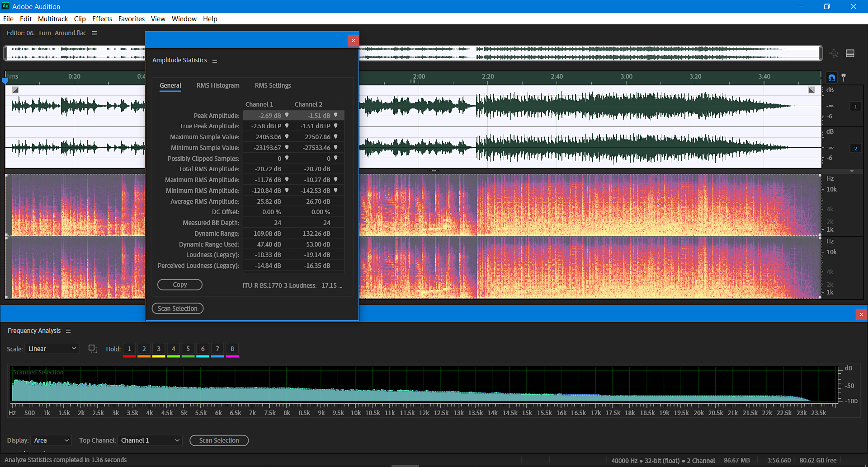Click the Copy button in Amplitude Statistics

[179, 285]
